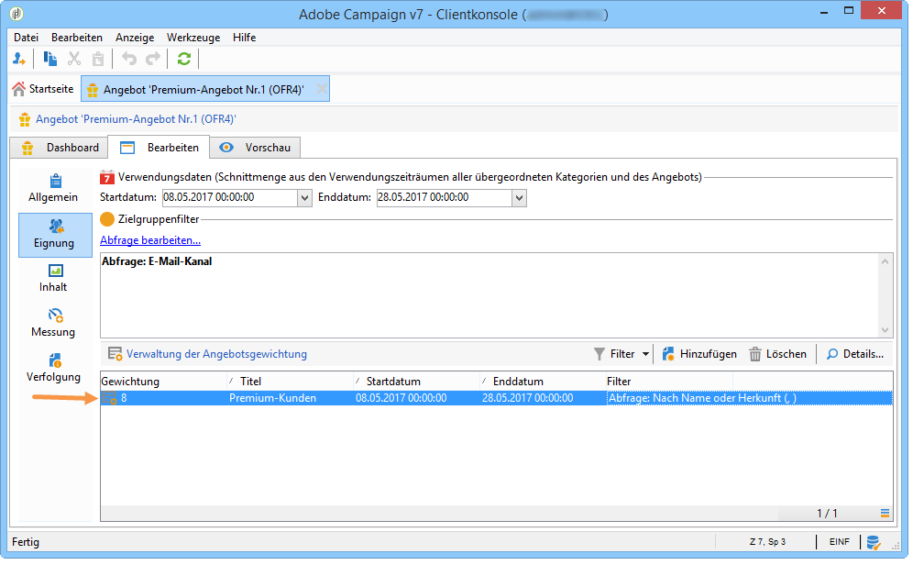Click the Details... button
924x576 pixels.
point(855,354)
